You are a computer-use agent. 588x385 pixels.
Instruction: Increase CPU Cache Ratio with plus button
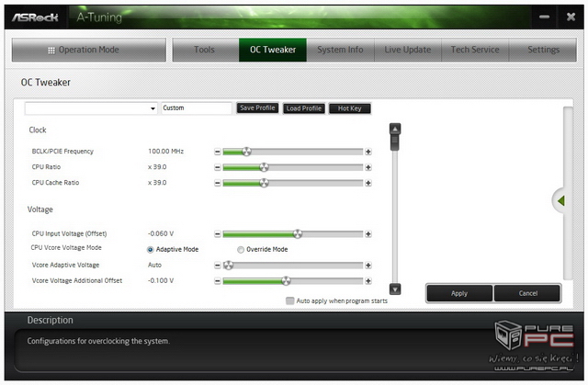[368, 184]
